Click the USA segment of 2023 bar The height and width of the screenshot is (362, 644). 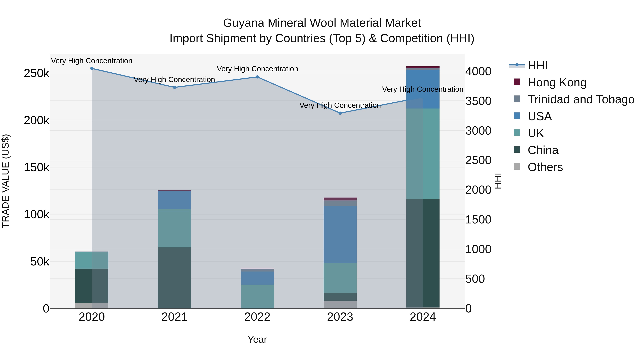[x=340, y=234]
